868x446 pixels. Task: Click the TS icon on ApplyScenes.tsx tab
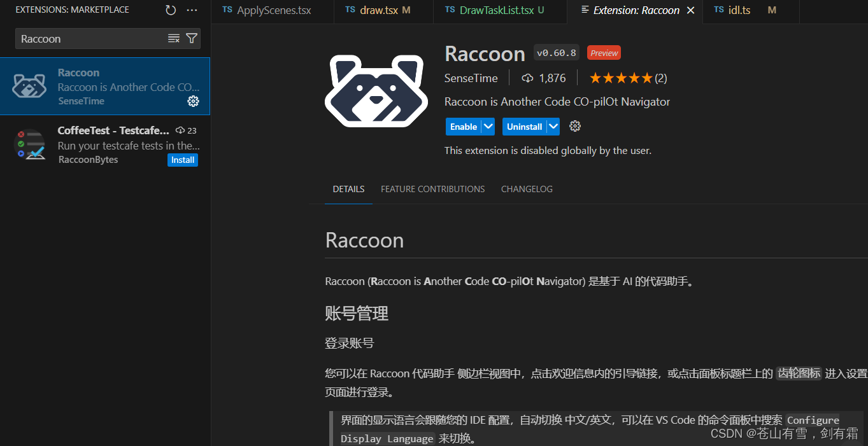click(227, 10)
